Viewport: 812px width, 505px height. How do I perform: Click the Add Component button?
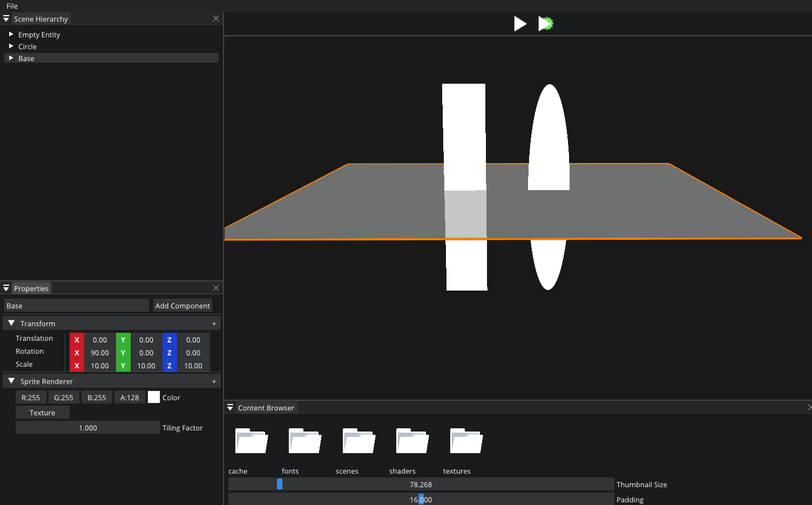pyautogui.click(x=182, y=305)
